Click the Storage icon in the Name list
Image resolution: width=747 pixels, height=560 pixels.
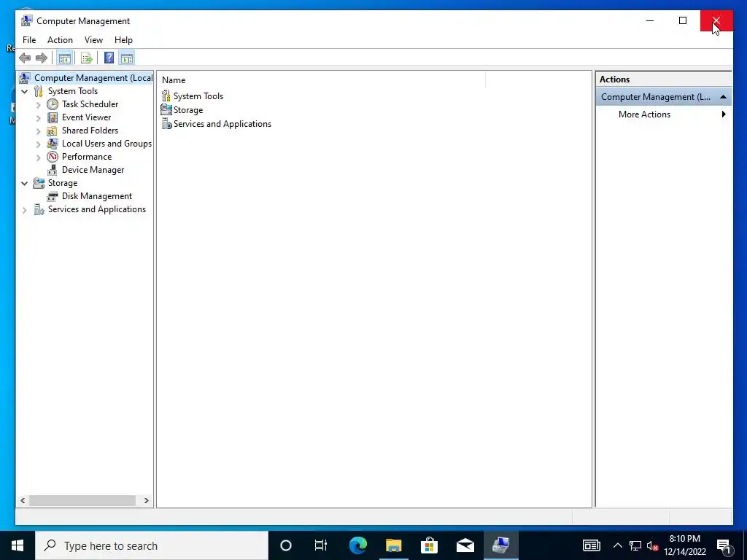[x=166, y=110]
